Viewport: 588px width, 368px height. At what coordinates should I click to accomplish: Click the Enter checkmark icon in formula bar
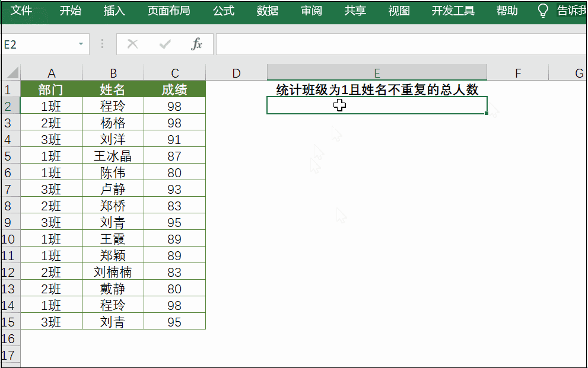(164, 44)
